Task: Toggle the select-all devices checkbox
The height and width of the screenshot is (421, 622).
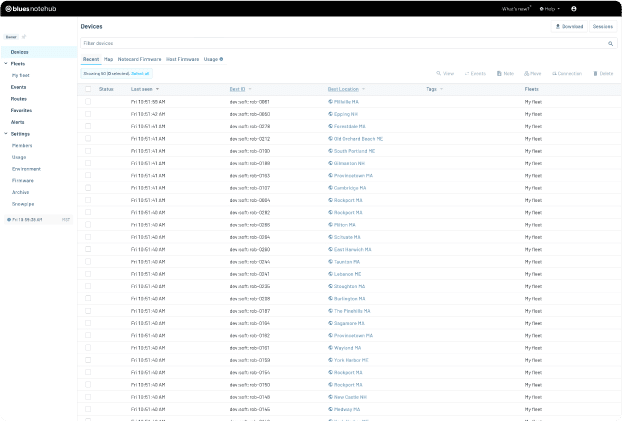Action: (88, 89)
